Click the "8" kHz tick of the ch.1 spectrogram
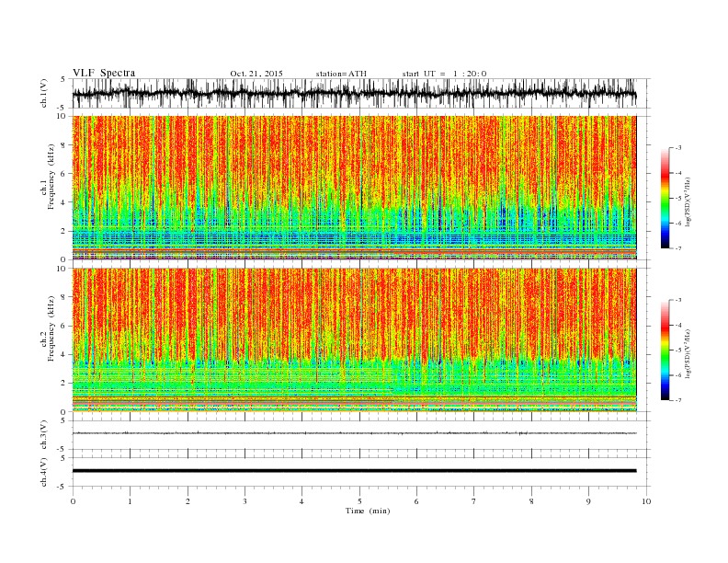This screenshot has height=563, width=728. (x=63, y=145)
